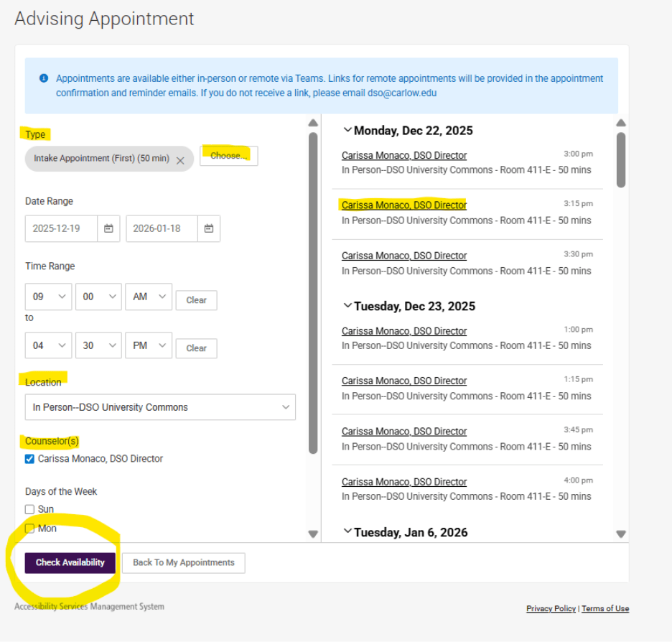
Task: Uncheck Carissa Monaco, DSO Director counselor
Action: (x=30, y=459)
